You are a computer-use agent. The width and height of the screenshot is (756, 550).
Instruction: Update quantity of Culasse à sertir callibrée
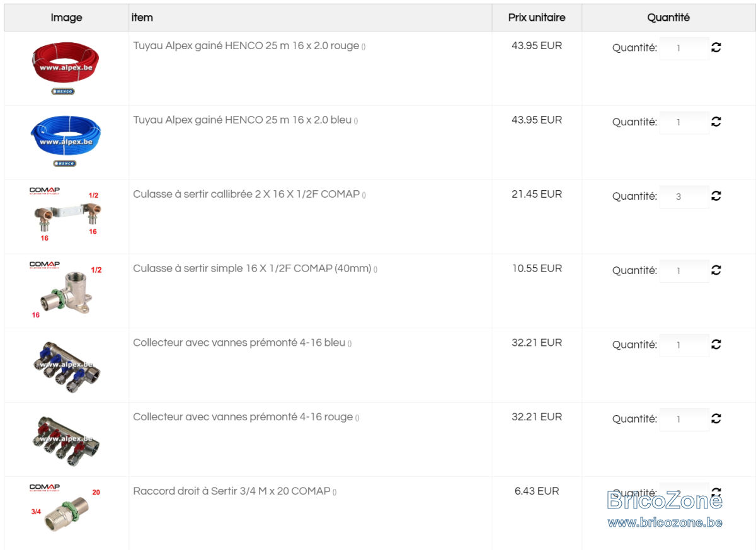[716, 197]
